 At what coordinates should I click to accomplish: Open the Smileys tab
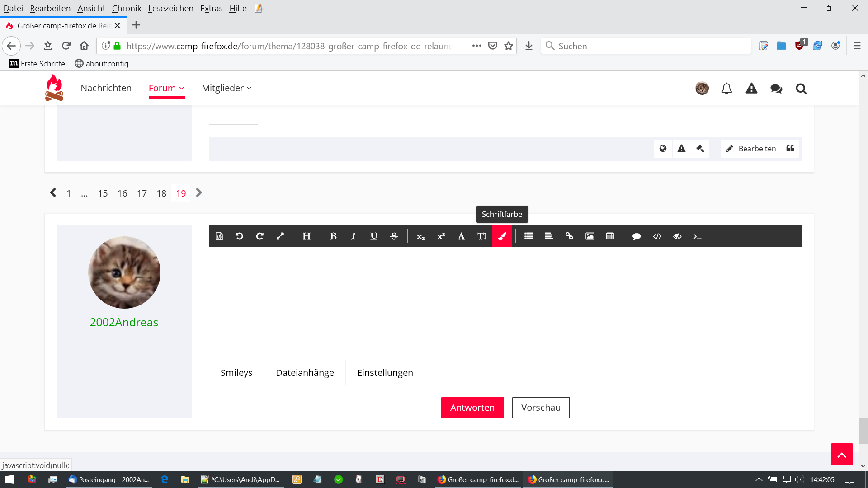236,373
